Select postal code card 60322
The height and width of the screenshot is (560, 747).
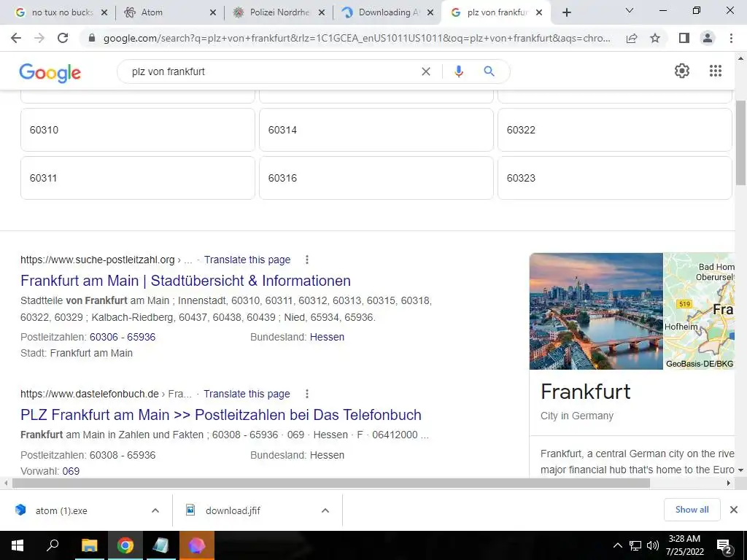[x=614, y=130]
